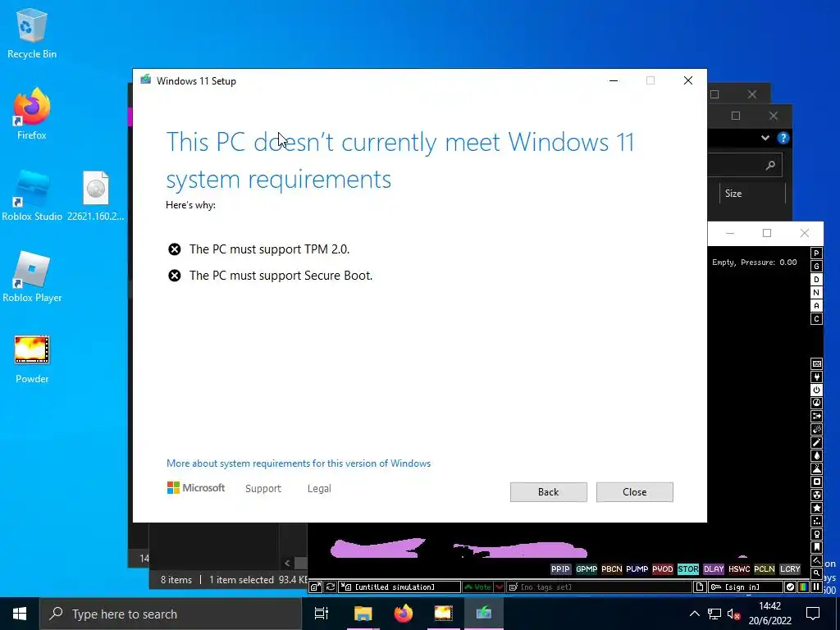This screenshot has width=840, height=630.
Task: Toggle G gravity grid quick option
Action: (x=816, y=267)
